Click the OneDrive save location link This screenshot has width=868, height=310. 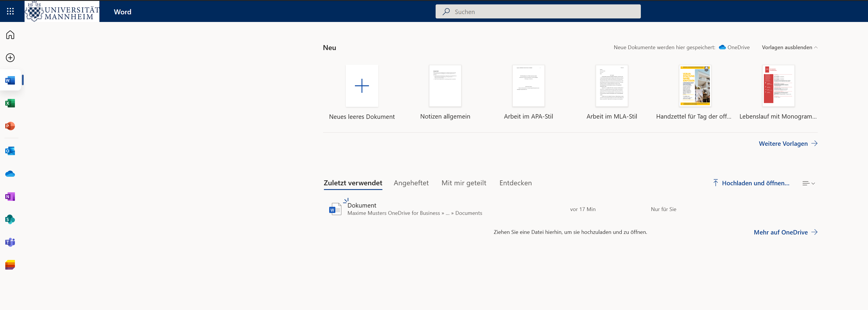pyautogui.click(x=734, y=47)
